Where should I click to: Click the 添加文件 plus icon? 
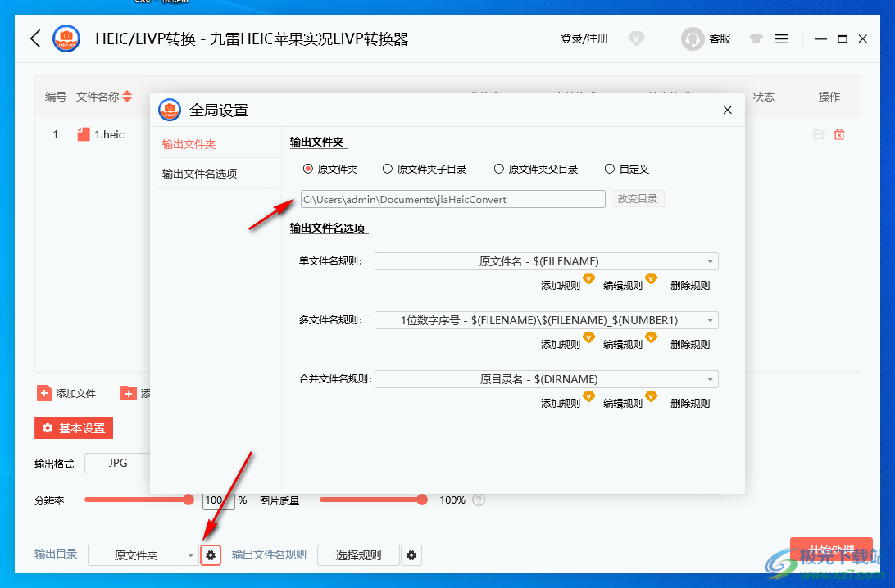click(44, 394)
